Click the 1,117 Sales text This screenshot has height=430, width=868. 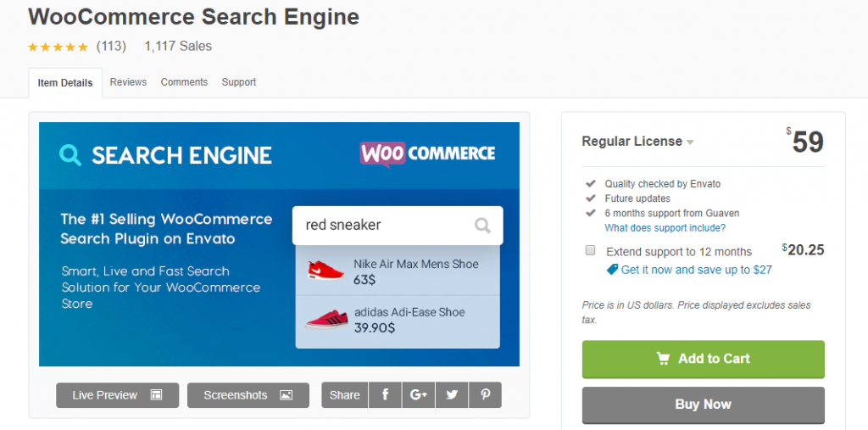178,46
